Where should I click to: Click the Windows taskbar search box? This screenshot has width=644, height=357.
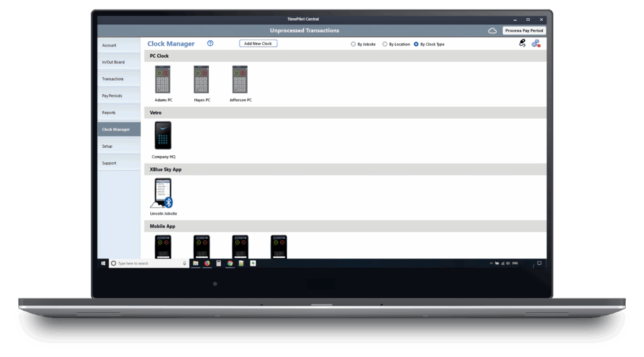(148, 263)
